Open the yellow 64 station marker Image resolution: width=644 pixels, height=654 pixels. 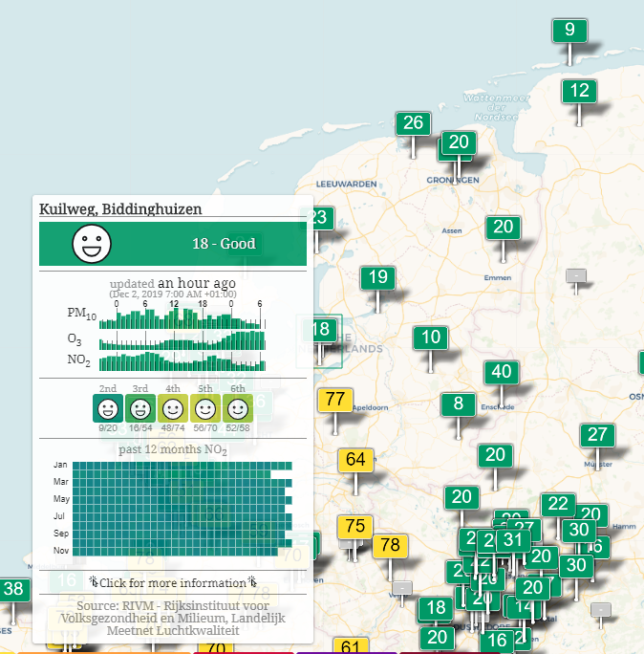point(355,460)
